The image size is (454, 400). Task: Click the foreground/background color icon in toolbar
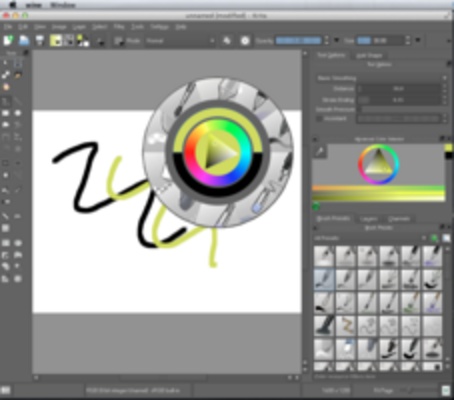pyautogui.click(x=83, y=41)
